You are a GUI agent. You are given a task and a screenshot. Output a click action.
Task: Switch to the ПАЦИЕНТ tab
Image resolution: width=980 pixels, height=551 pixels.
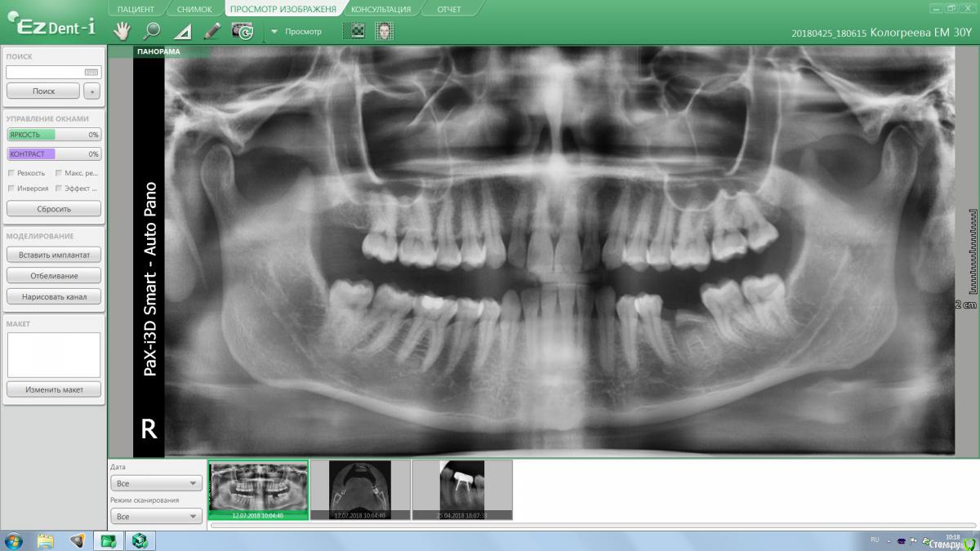[x=136, y=9]
